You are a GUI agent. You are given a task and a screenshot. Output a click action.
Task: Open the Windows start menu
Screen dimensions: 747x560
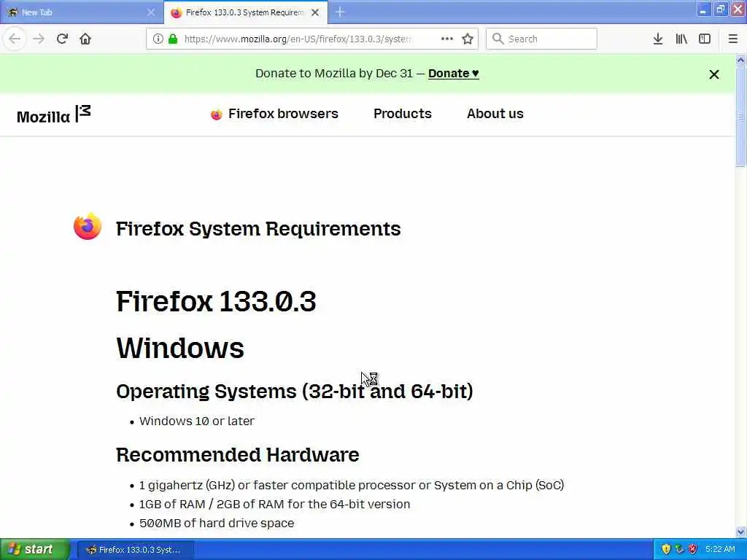coord(35,549)
